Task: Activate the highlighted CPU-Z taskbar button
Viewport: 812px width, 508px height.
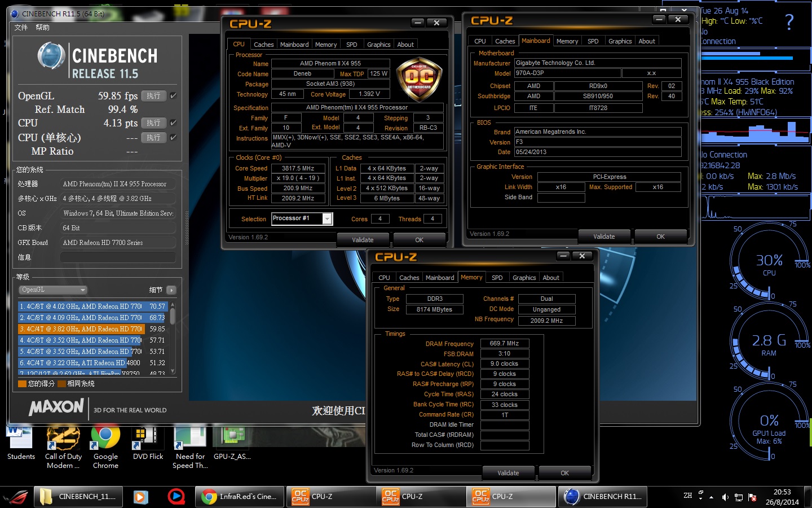Action: coord(512,497)
